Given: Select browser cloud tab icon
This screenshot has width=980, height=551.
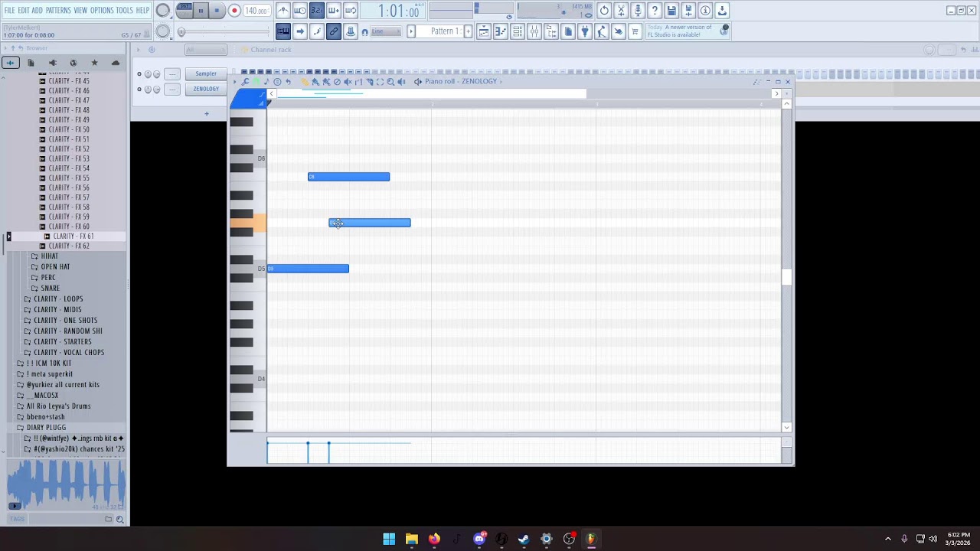Looking at the screenshot, I should 116,63.
